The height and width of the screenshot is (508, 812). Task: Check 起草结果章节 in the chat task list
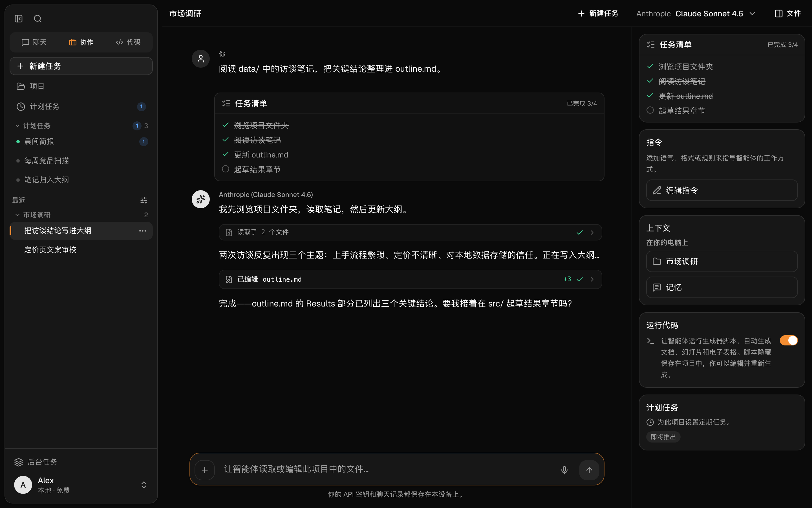pyautogui.click(x=226, y=169)
